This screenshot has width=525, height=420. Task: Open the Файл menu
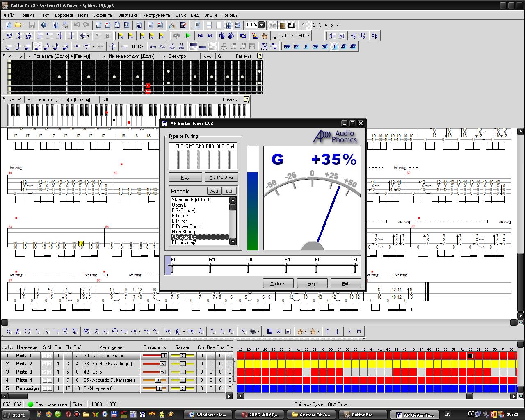[9, 15]
